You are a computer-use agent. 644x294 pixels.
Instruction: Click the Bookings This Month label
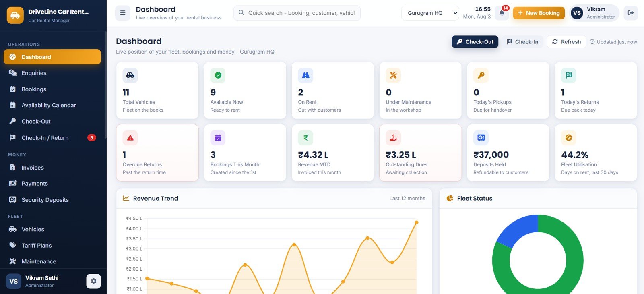(235, 164)
